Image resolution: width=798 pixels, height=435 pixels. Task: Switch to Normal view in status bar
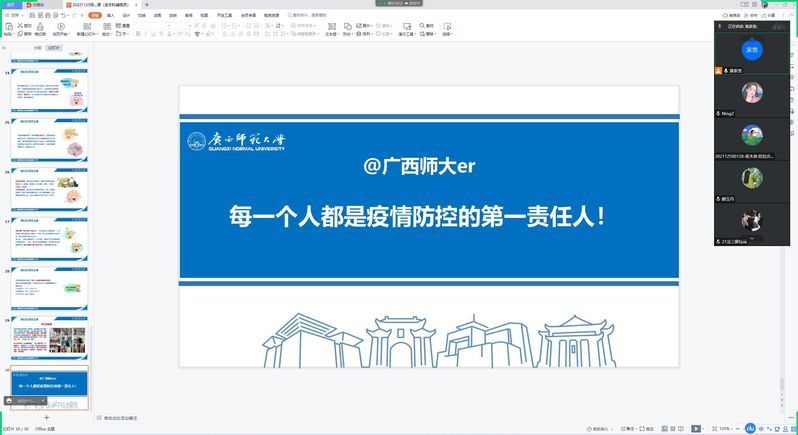pyautogui.click(x=665, y=429)
